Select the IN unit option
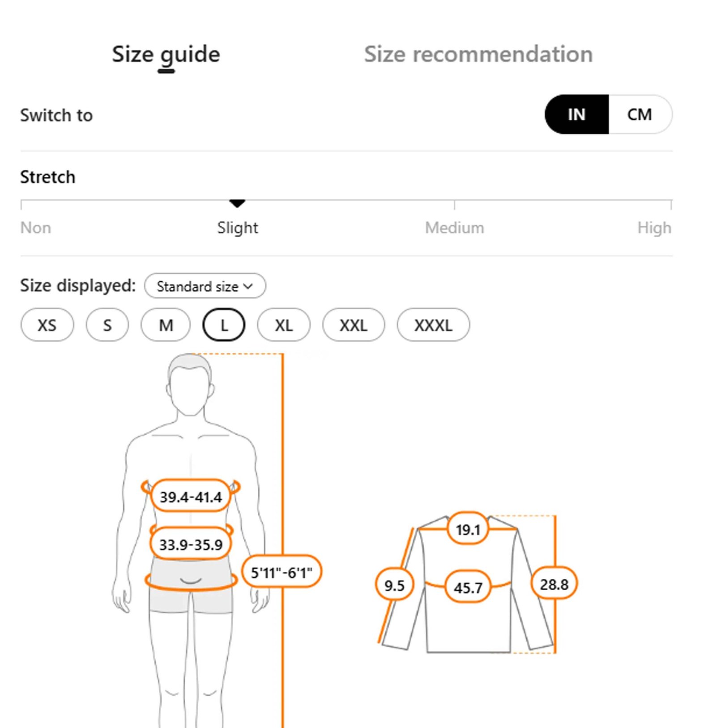 tap(576, 115)
